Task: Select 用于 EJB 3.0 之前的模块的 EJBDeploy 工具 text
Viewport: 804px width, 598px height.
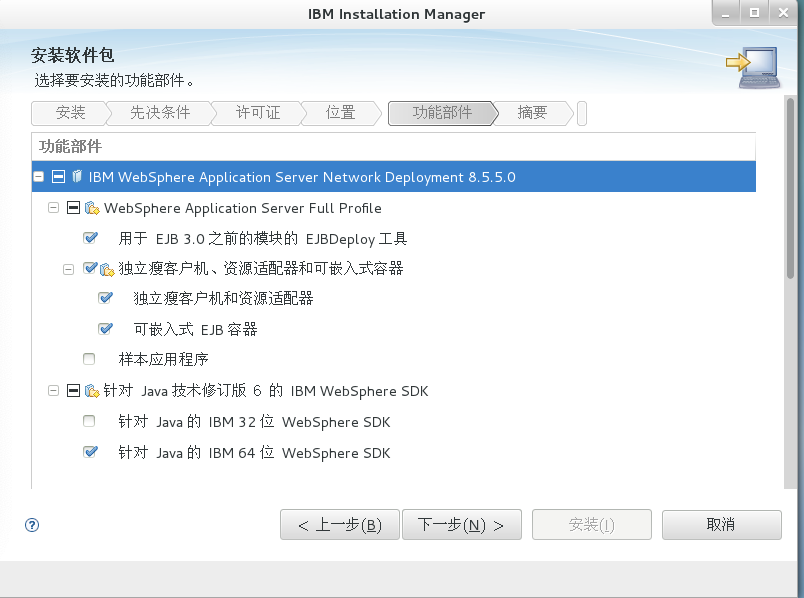Action: click(263, 239)
